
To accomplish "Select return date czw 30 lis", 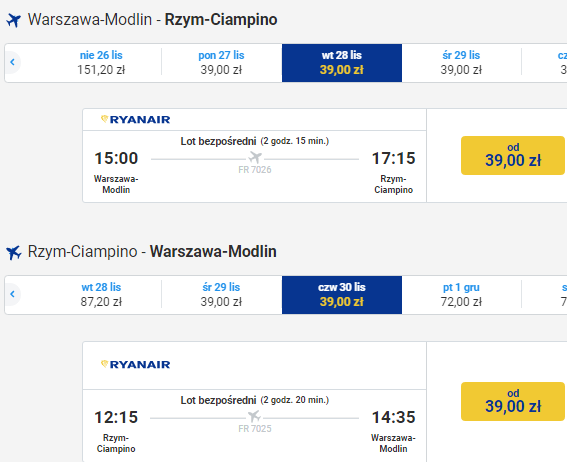I will pos(342,295).
